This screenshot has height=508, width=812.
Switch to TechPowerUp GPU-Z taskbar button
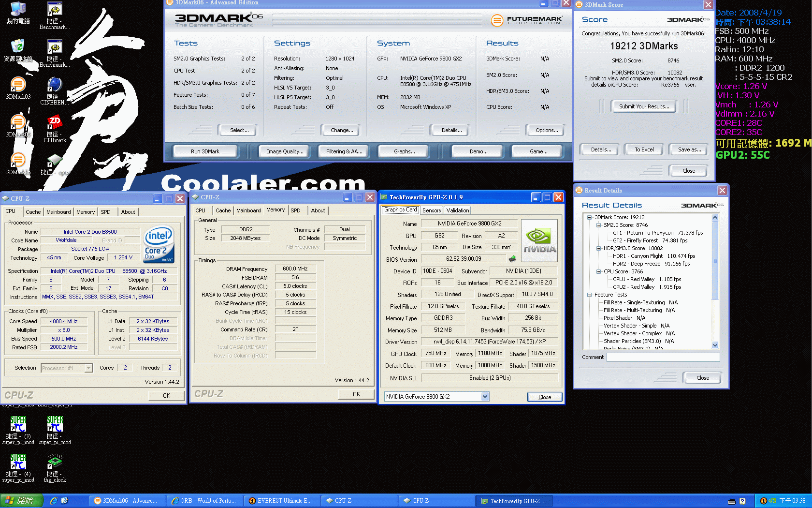point(515,501)
